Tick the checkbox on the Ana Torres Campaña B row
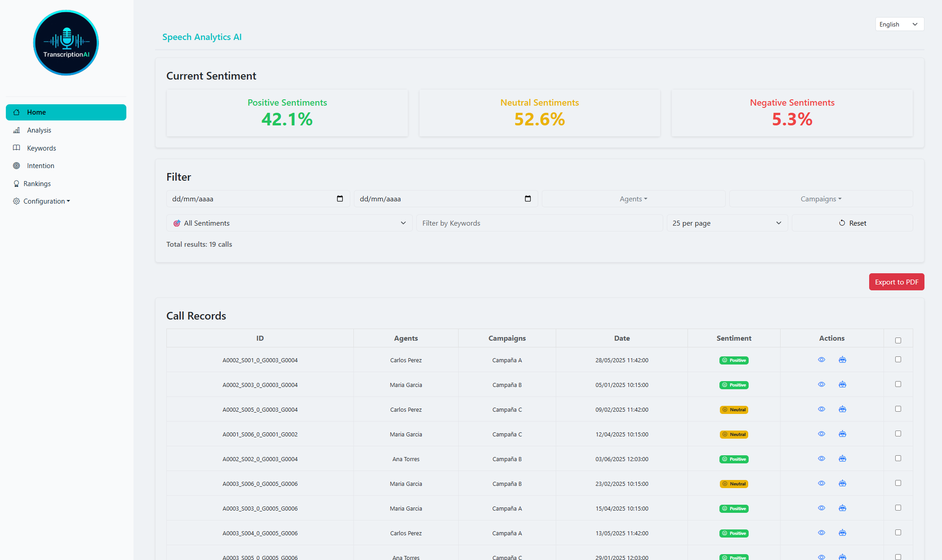 (x=898, y=458)
